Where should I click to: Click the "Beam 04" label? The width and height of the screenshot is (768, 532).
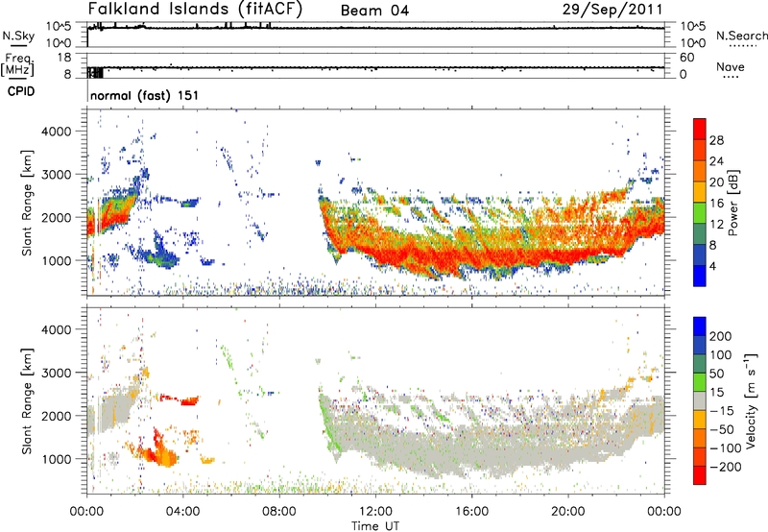(x=374, y=11)
